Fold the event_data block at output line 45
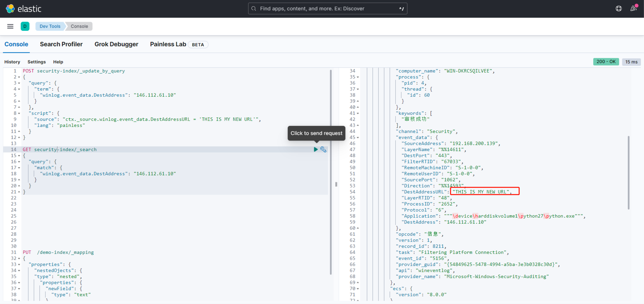Screen dimensions: 644x304 click(358, 138)
